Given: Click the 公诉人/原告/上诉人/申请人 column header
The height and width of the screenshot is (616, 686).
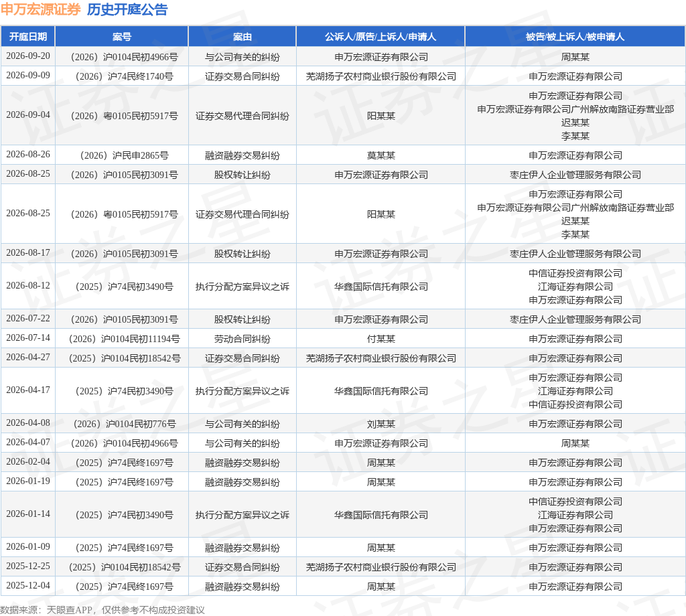Looking at the screenshot, I should pyautogui.click(x=381, y=37).
